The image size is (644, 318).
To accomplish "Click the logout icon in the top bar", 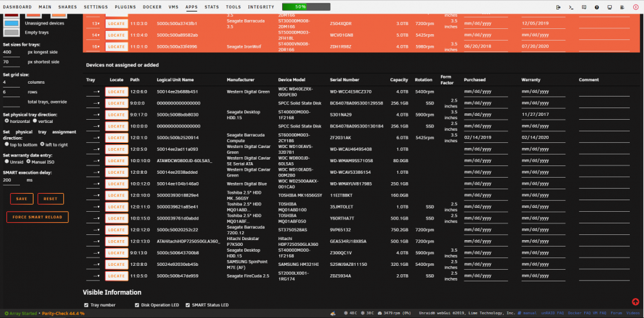I will click(x=558, y=7).
